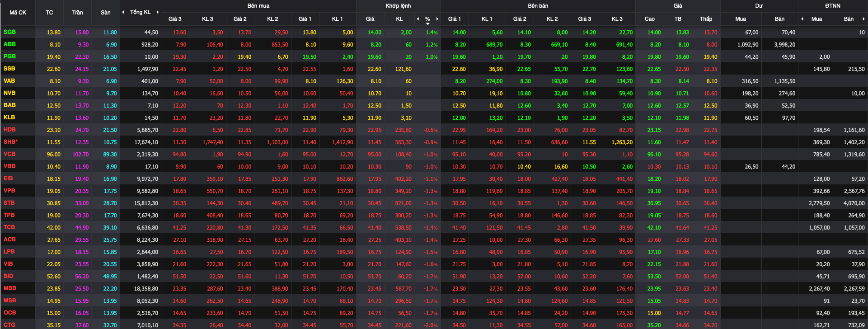Click right arrow beside Tổng KL header
This screenshot has height=329, width=868.
click(158, 12)
